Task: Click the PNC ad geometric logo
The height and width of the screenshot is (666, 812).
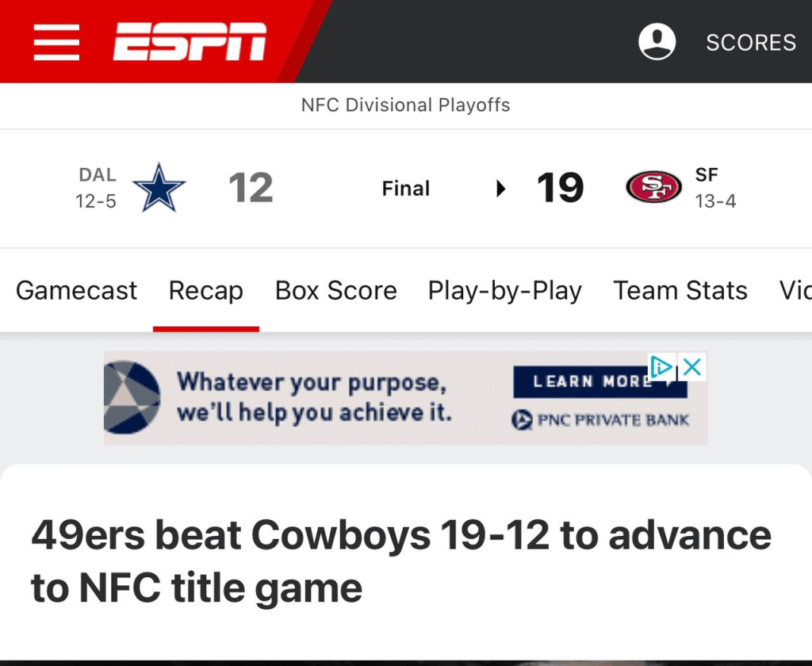Action: click(132, 396)
